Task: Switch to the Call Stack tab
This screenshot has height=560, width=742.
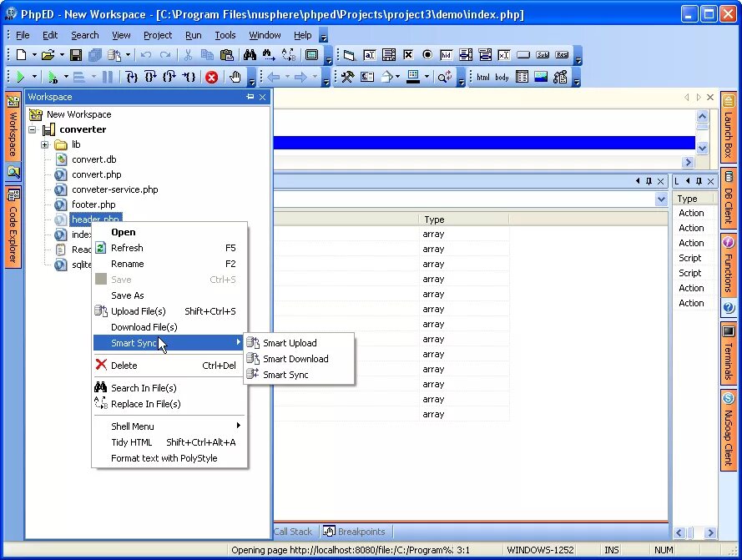Action: point(294,532)
